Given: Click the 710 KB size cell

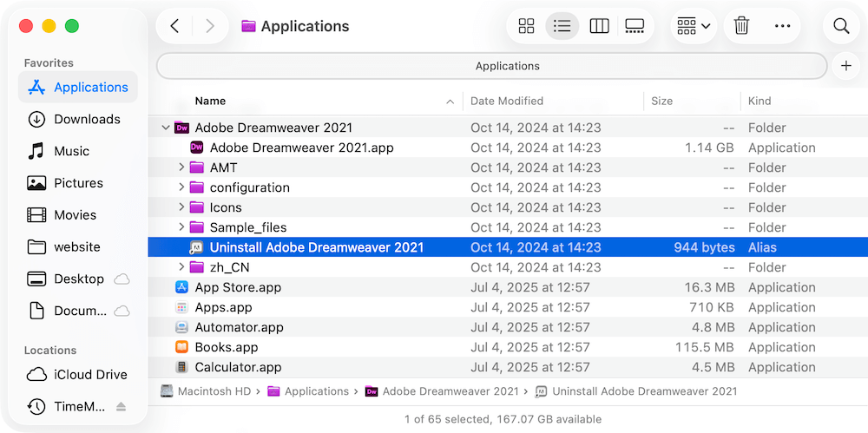Looking at the screenshot, I should [712, 307].
